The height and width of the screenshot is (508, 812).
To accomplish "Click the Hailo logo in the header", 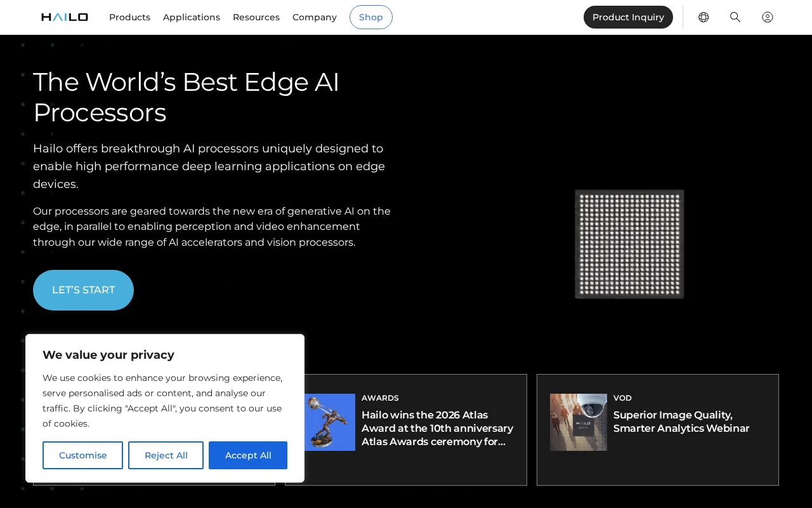I will click(65, 17).
